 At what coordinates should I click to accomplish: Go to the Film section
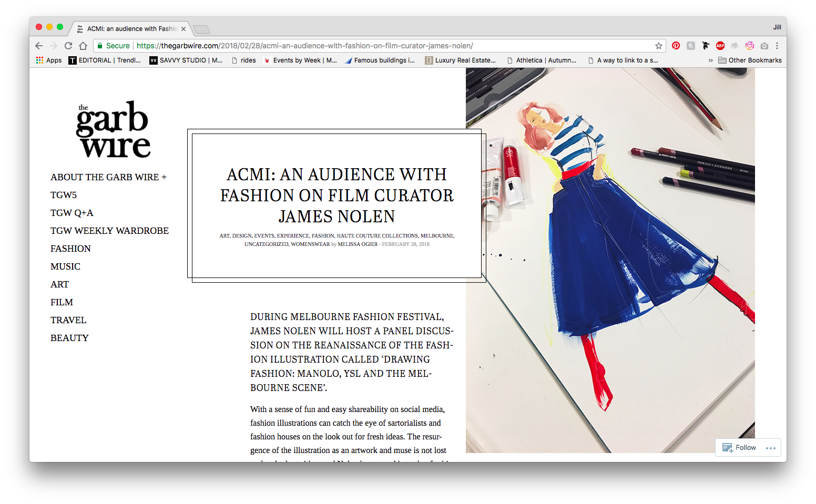click(62, 302)
